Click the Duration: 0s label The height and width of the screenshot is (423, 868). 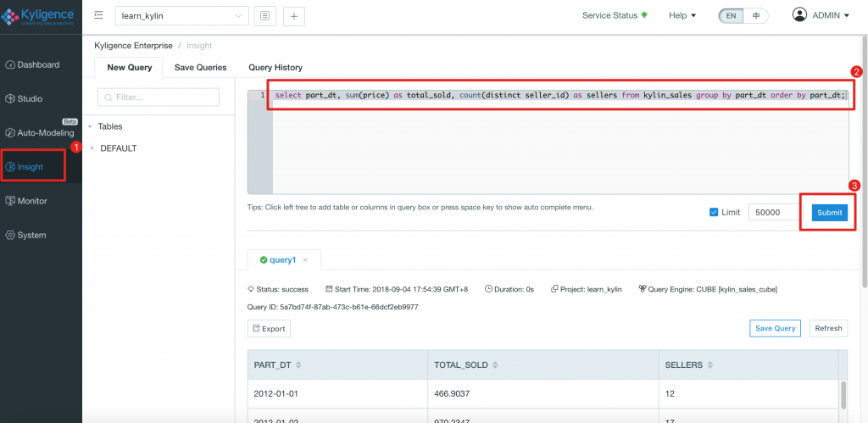[x=509, y=289]
